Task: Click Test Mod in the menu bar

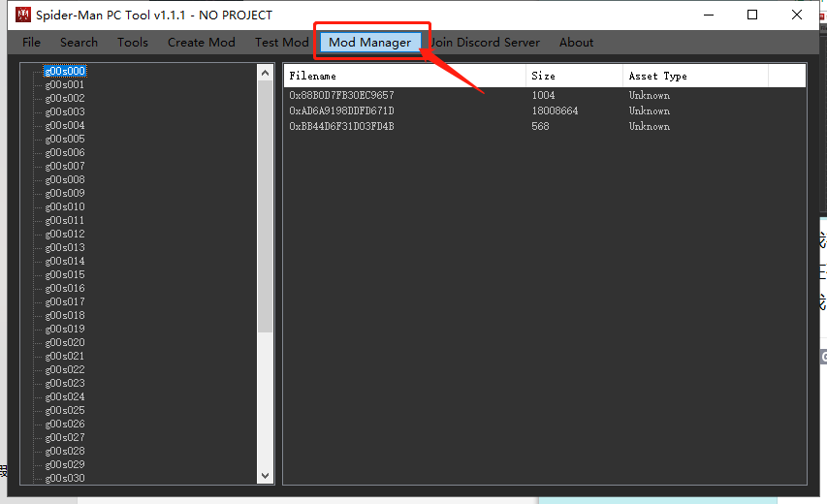Action: (281, 42)
